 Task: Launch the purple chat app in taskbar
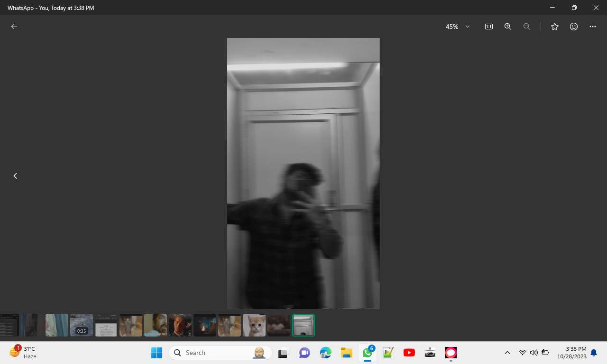tap(304, 353)
